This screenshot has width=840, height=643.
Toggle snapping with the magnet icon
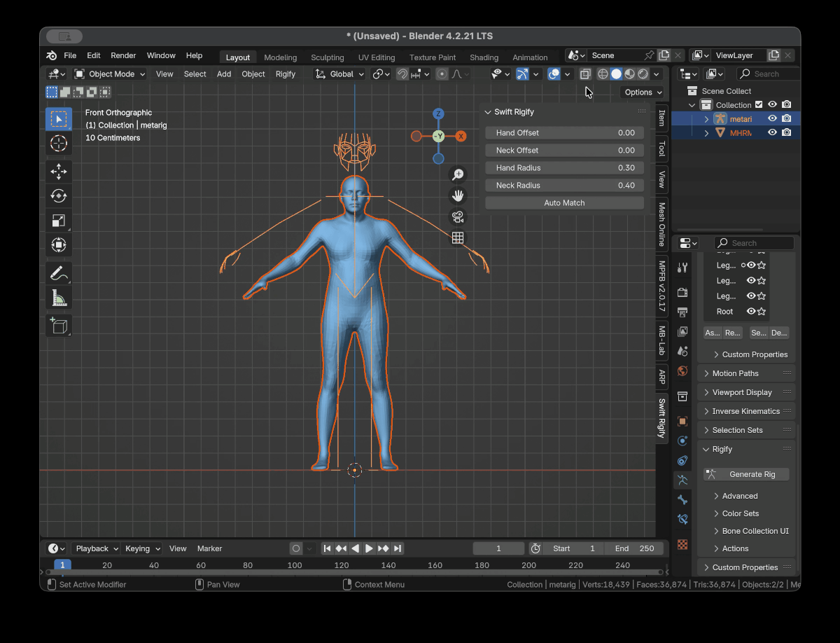(402, 74)
